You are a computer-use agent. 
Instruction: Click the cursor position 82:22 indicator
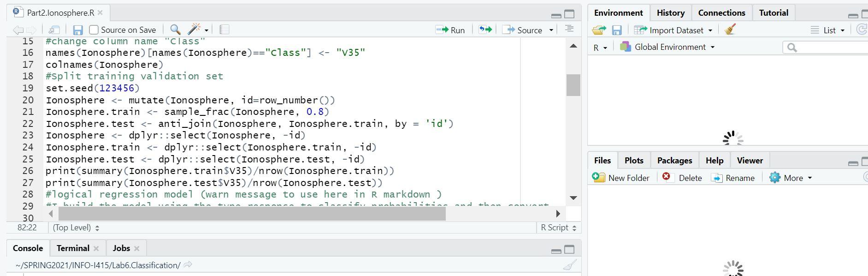click(x=27, y=228)
